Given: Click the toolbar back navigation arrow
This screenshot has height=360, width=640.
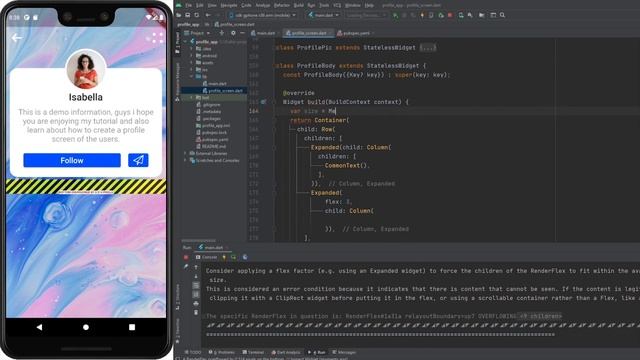Looking at the screenshot, I should pos(208,15).
